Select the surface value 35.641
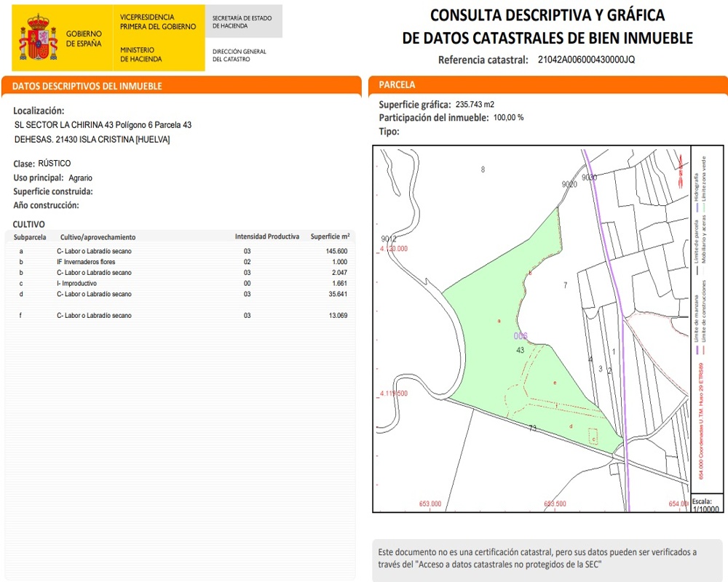 tap(338, 294)
